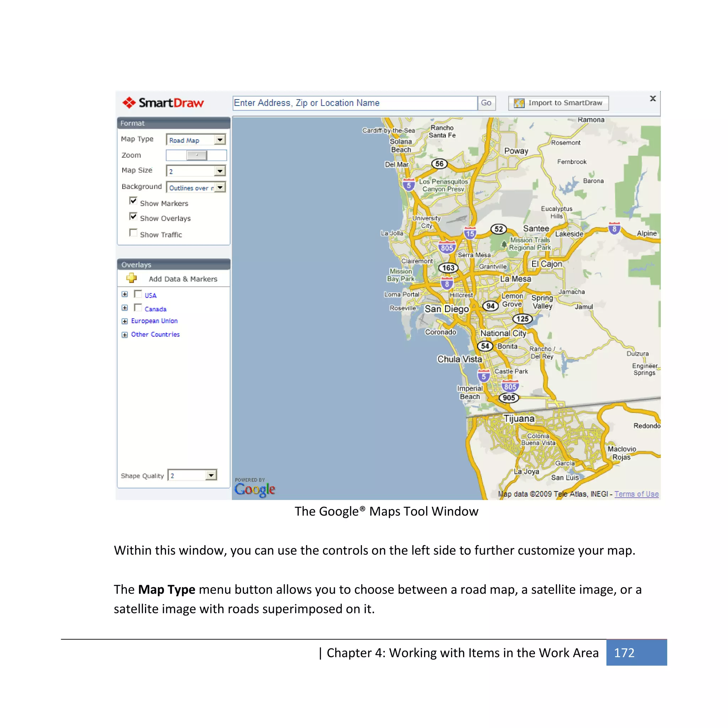728x728 pixels.
Task: Open the Canada overlay link
Action: click(155, 309)
